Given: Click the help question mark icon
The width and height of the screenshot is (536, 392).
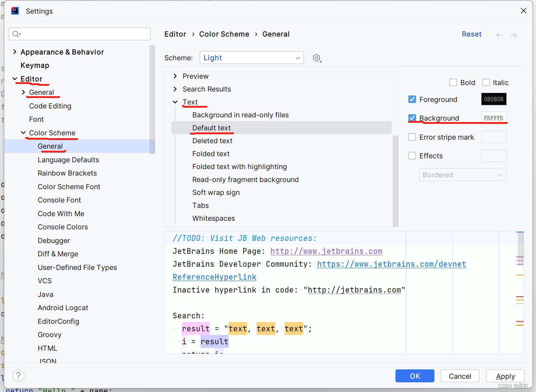Looking at the screenshot, I should click(18, 376).
